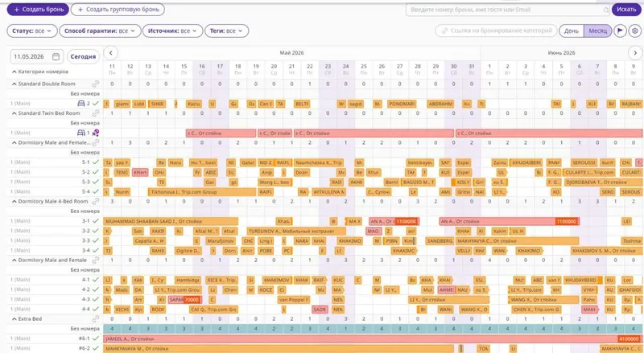The height and width of the screenshot is (353, 644).
Task: Click the Июнь 2026 month label
Action: (561, 53)
